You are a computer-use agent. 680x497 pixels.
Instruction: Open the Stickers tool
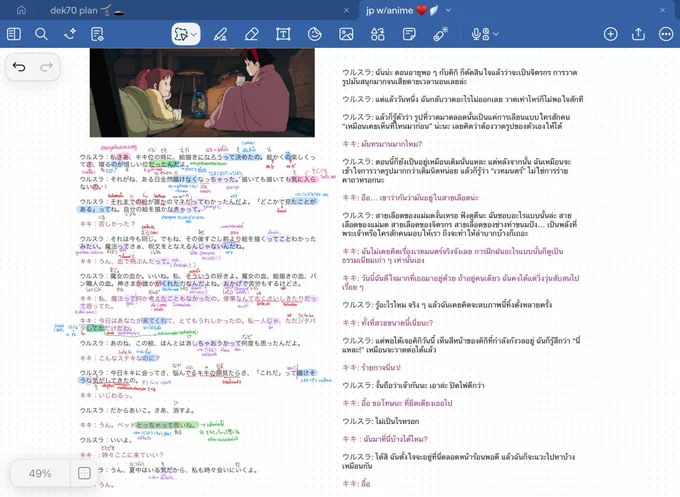pos(314,34)
